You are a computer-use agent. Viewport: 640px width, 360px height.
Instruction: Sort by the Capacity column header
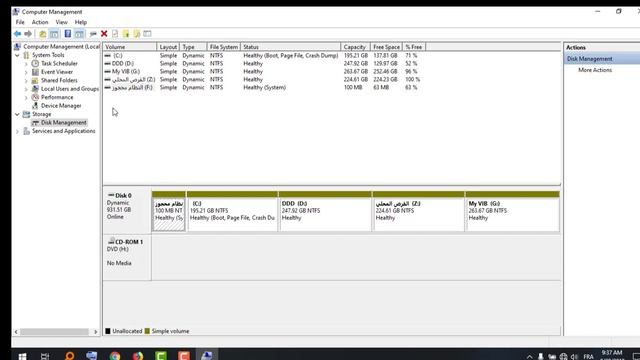356,47
